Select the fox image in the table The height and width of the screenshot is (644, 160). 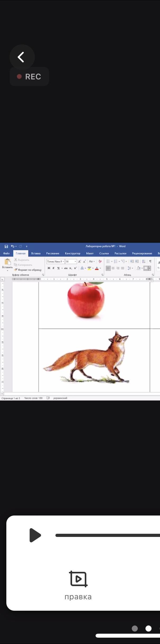point(87,357)
